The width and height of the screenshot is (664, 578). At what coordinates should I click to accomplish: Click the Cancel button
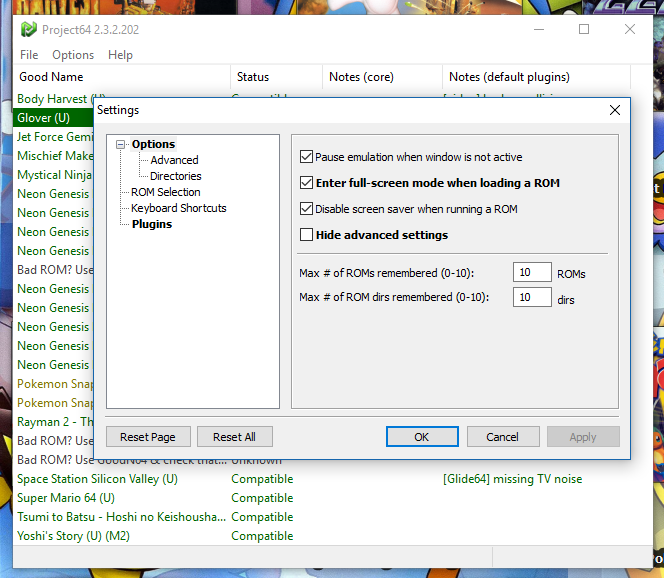coord(503,437)
